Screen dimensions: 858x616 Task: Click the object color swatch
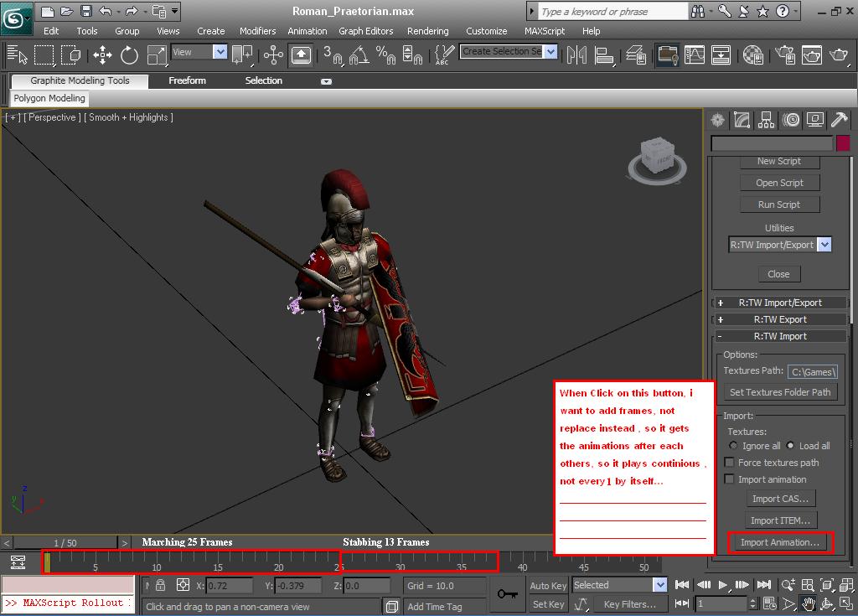click(843, 143)
